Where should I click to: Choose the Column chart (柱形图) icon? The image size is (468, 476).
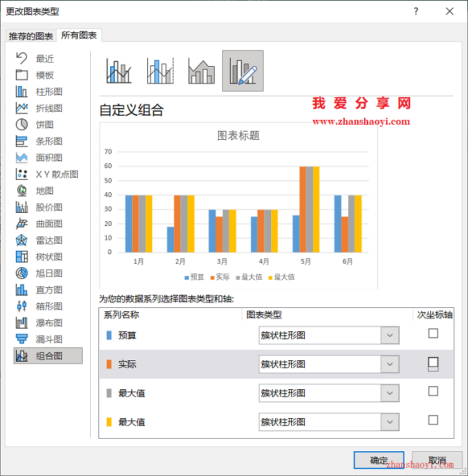tap(21, 92)
